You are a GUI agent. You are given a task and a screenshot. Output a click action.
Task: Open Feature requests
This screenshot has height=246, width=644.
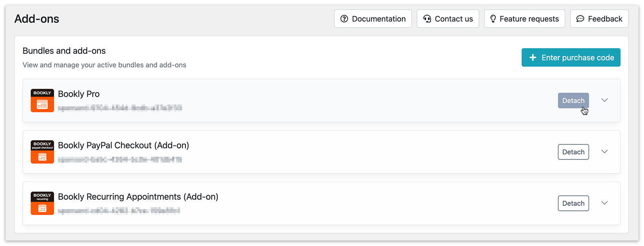(525, 19)
